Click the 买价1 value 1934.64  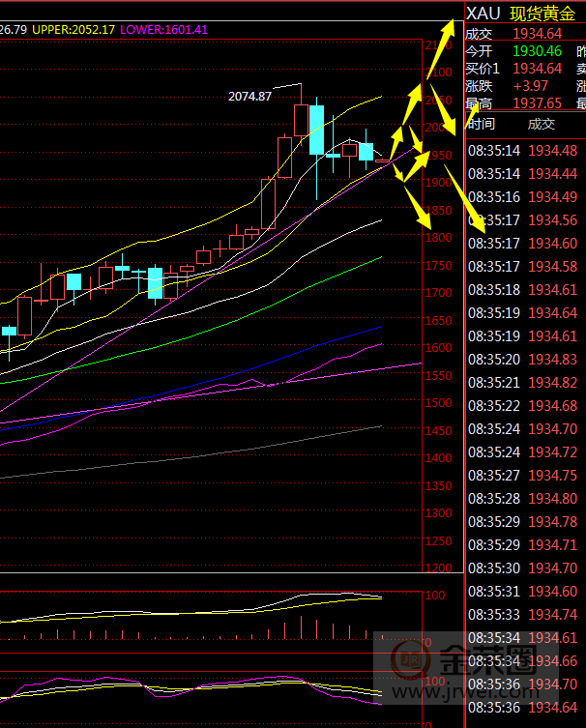(537, 69)
